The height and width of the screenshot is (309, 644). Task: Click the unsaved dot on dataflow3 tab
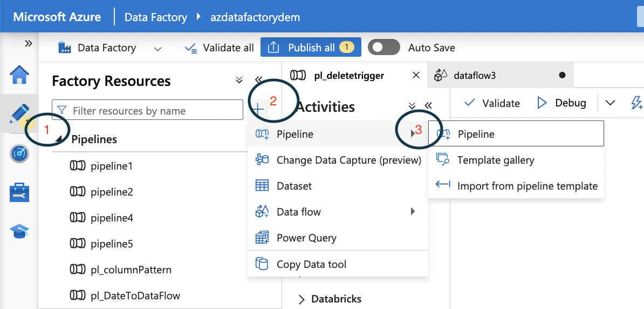pyautogui.click(x=562, y=75)
